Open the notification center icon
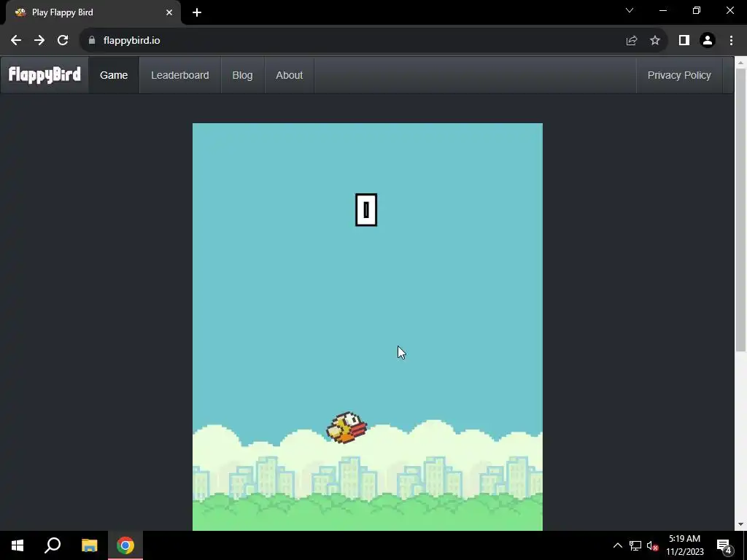The height and width of the screenshot is (560, 747). [724, 545]
